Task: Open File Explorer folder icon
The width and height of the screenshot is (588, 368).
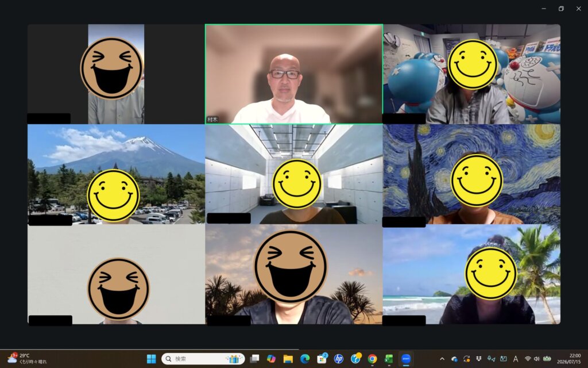Action: pyautogui.click(x=288, y=359)
